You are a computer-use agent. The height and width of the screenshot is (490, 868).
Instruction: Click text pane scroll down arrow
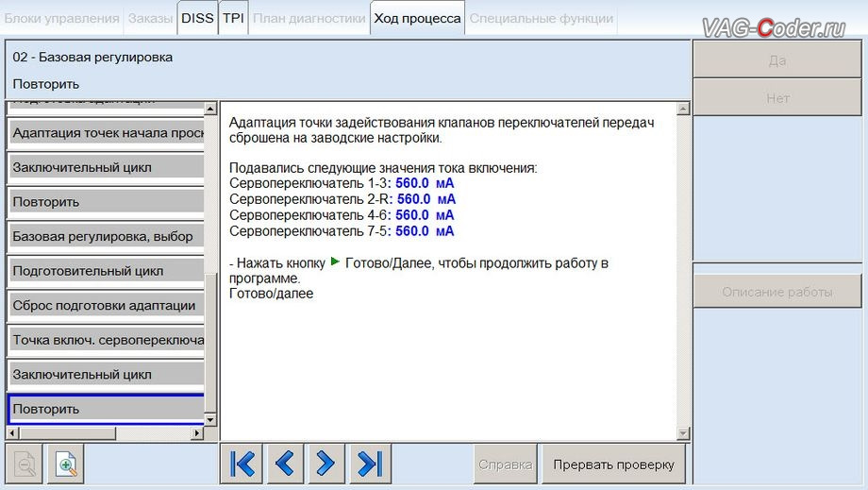683,433
